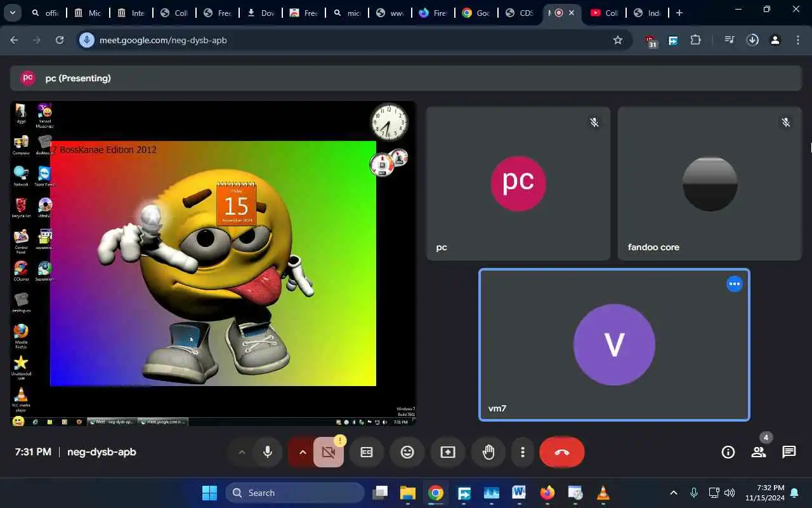The width and height of the screenshot is (812, 508).
Task: Mute the microphone in Meet controls
Action: pos(268,452)
